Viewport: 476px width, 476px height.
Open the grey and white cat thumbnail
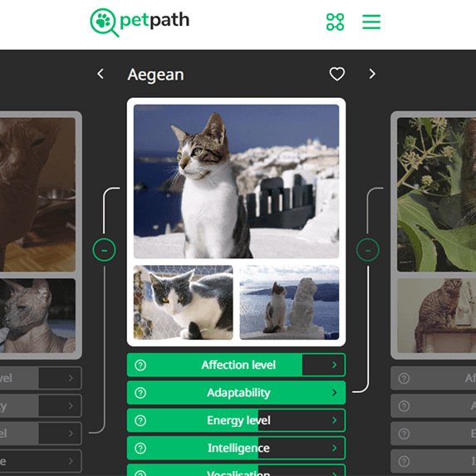pos(184,302)
